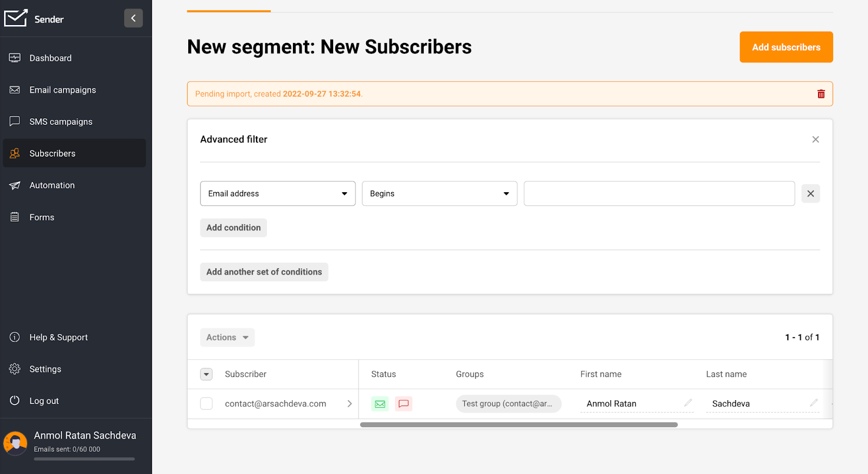The height and width of the screenshot is (474, 868).
Task: Close the Advanced filter panel
Action: [x=815, y=140]
